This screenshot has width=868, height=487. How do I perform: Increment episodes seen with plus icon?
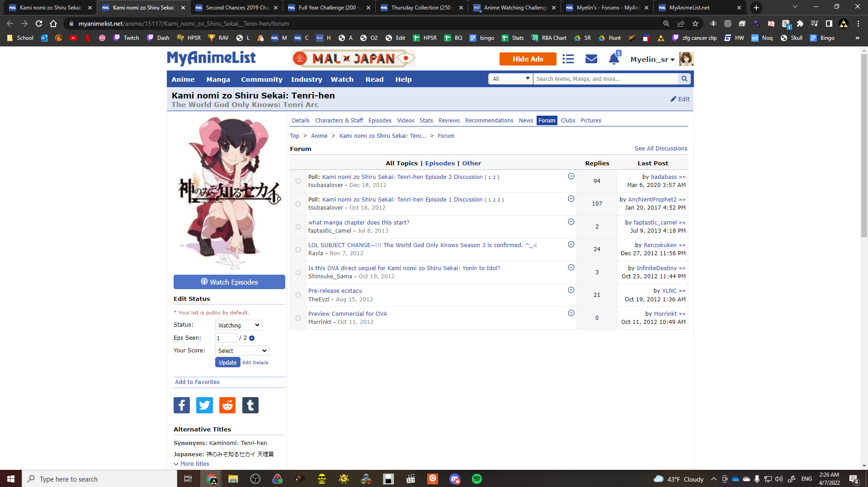click(x=252, y=338)
